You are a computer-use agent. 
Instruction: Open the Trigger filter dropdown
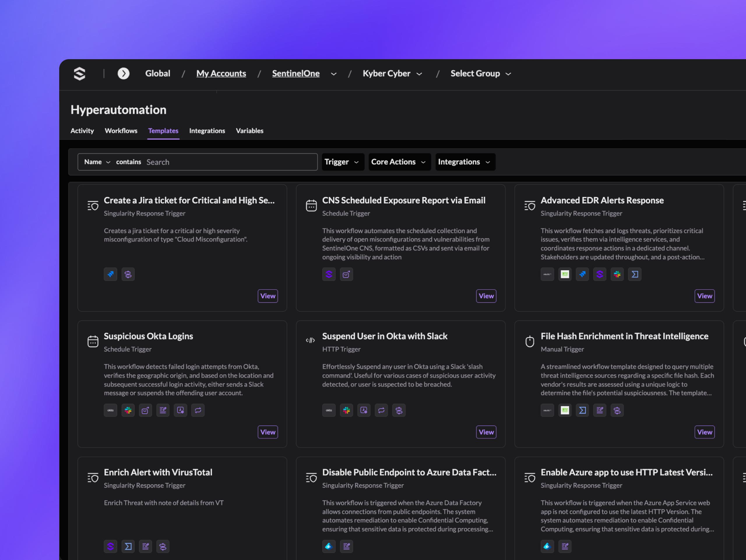343,162
